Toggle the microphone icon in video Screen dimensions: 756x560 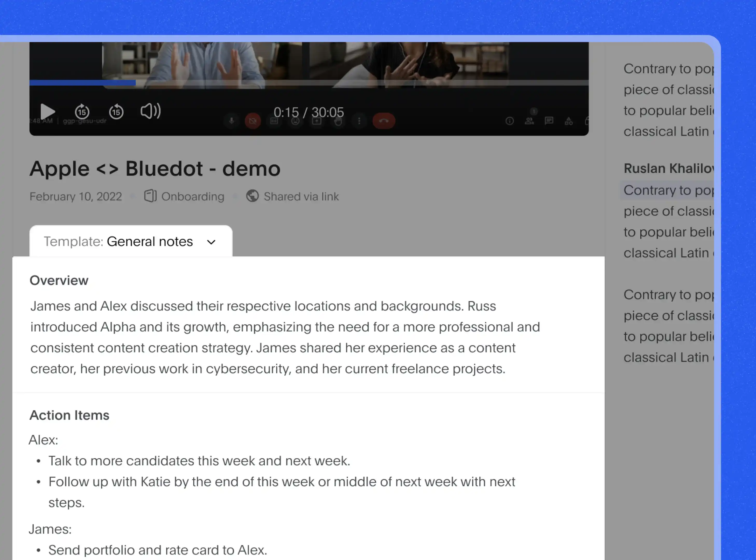(x=232, y=121)
